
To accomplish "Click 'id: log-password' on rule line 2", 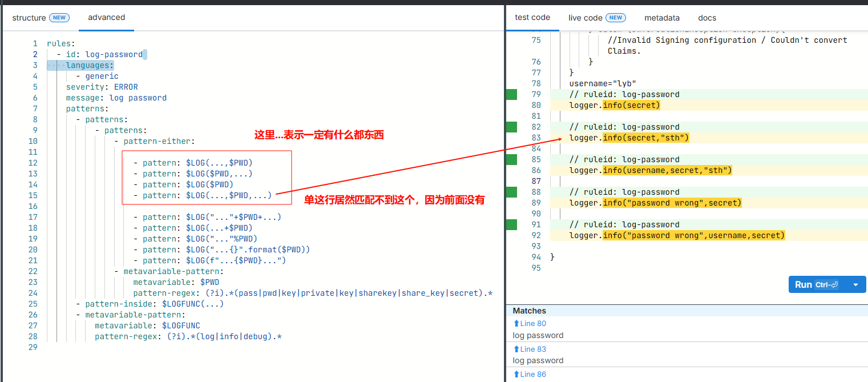I will (104, 54).
